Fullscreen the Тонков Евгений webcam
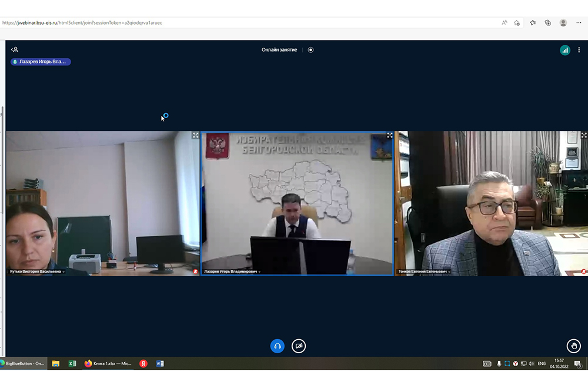Screen dimensions: 588x392 tap(583, 135)
